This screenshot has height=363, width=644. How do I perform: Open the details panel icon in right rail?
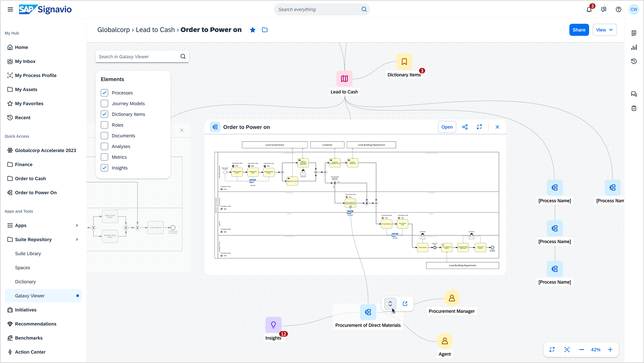tap(634, 33)
